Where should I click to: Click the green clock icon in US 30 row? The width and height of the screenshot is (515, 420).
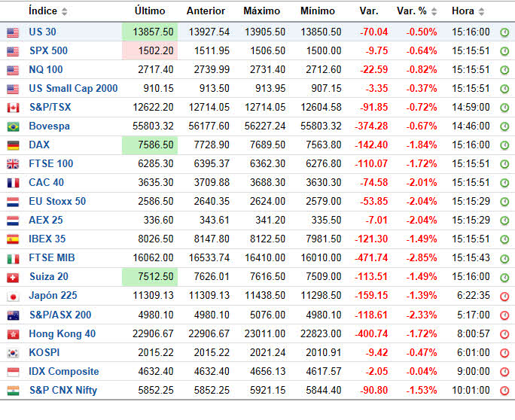click(x=504, y=32)
